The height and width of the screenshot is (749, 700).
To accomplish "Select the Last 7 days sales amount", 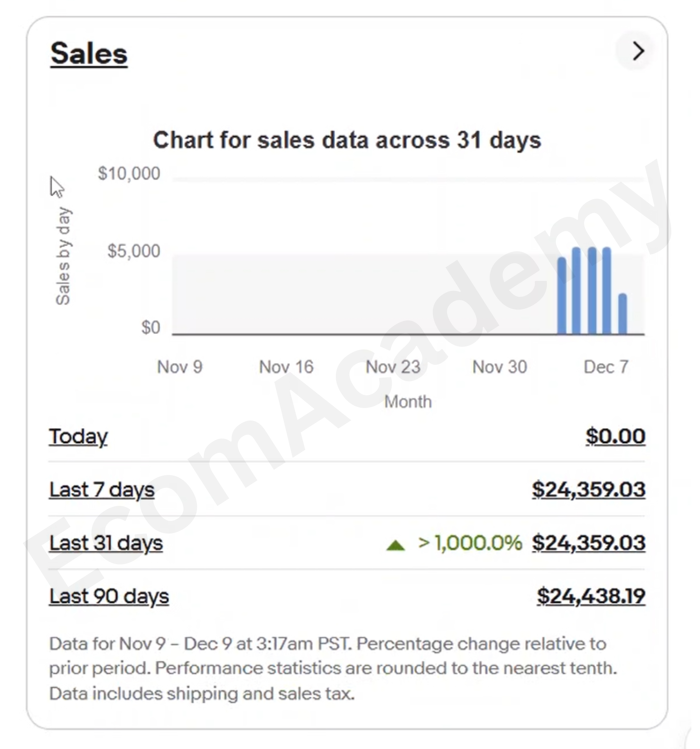I will tap(588, 489).
